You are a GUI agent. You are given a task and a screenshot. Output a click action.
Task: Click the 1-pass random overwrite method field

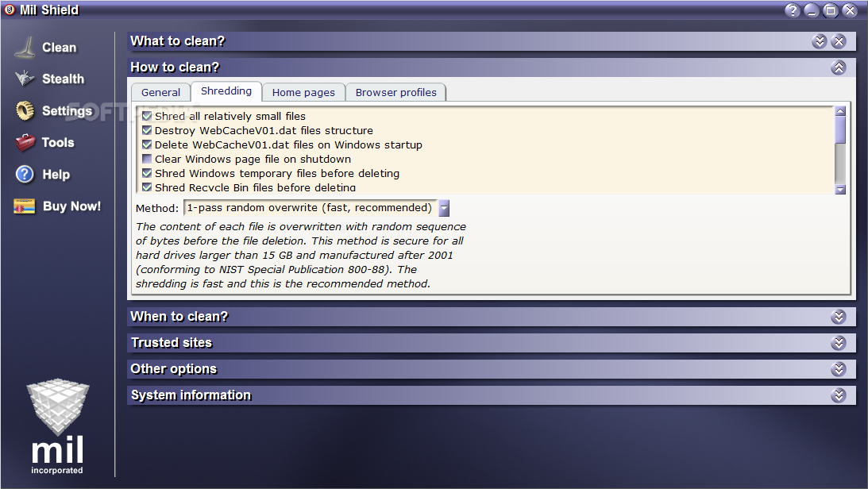click(x=310, y=208)
